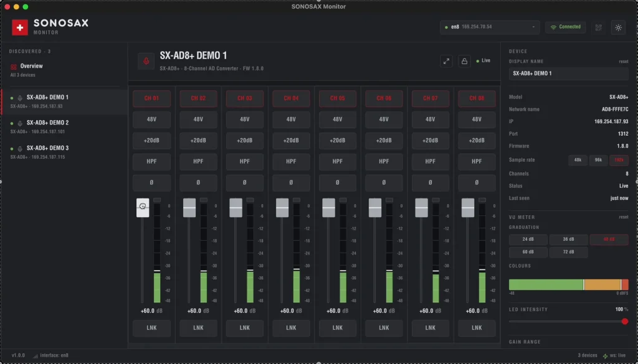Toggle the padlock lock icon in device header
Viewport: 638px width, 364px height.
click(464, 61)
